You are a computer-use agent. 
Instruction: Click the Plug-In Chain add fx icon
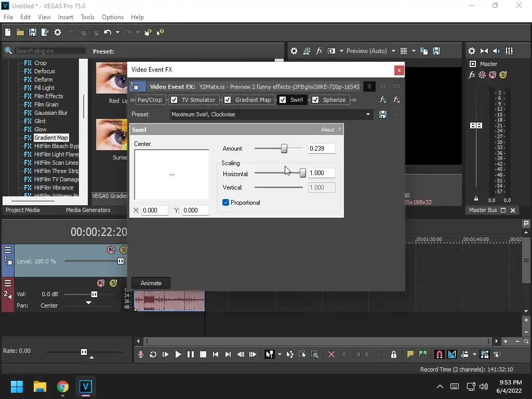[x=383, y=100]
